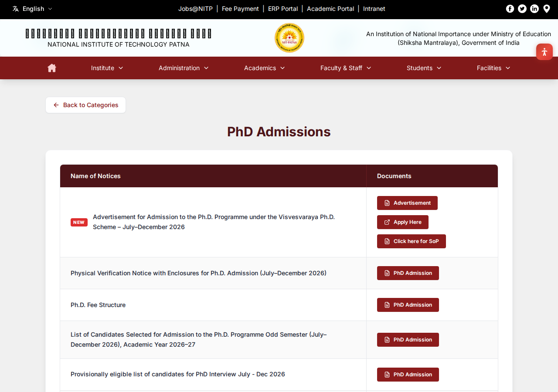Open PhD Admission document for Provisionally eligible list
Image resolution: width=558 pixels, height=392 pixels.
pos(408,375)
